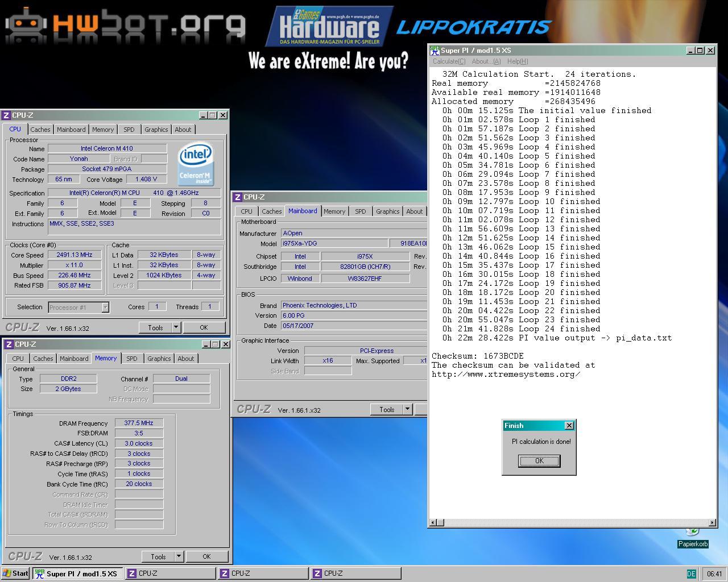Click OK in the CPU-Z Memory window
Viewport: 728px width, 582px height.
[x=206, y=556]
